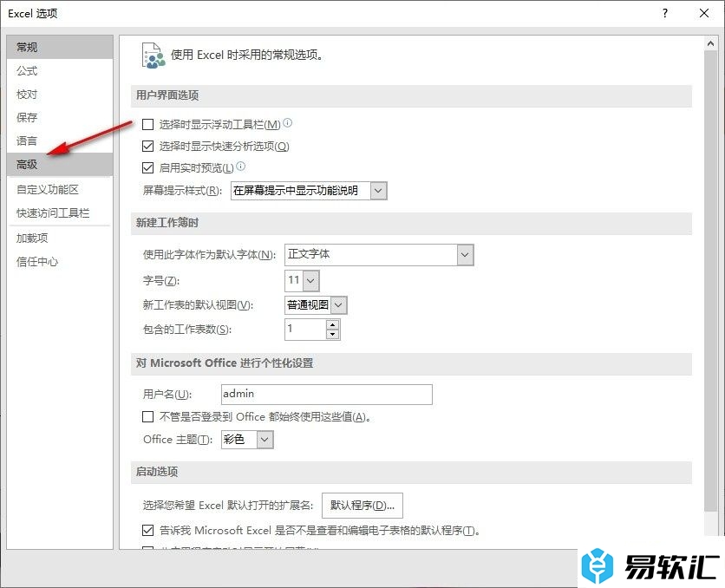This screenshot has width=725, height=588.
Task: Open the 常规 options category
Action: coord(60,47)
